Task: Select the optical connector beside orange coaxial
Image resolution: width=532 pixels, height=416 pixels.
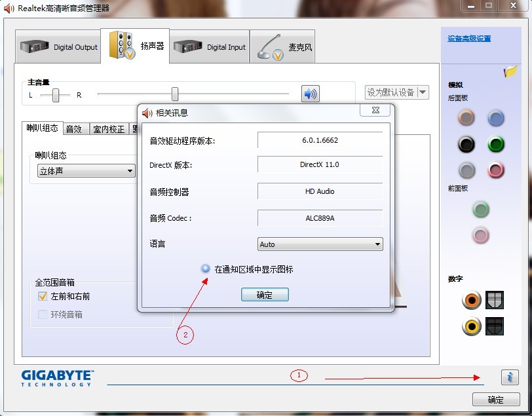Action: [x=495, y=300]
